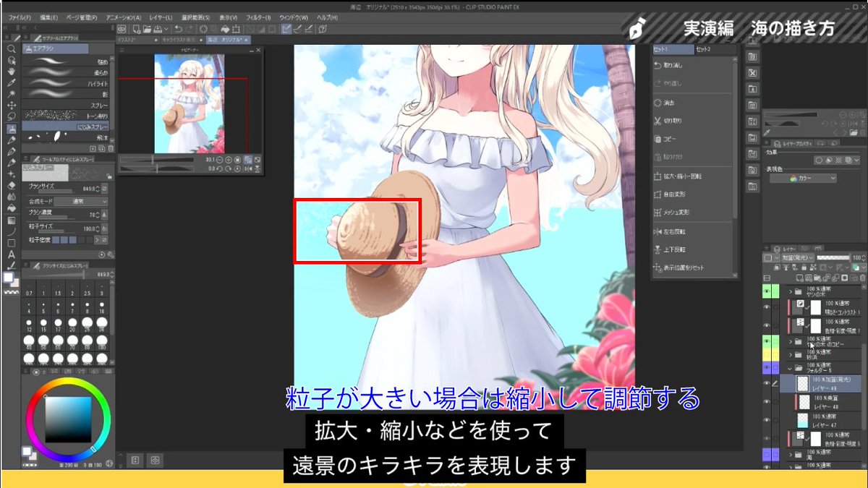Expand the 海 folder

[792, 455]
